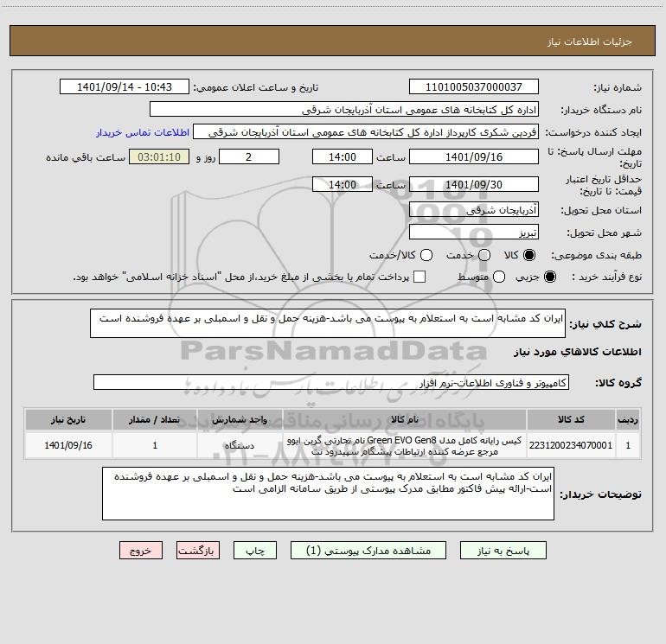Select the 'متوسط' purchase type radio
This screenshot has width=666, height=644.
499,277
